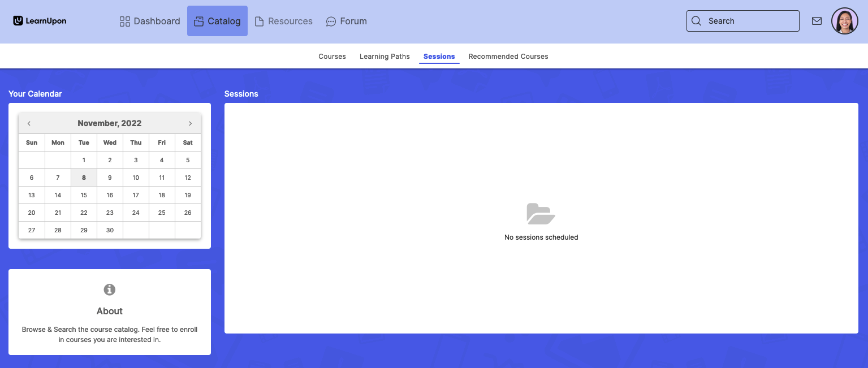Switch to the Courses tab
Screen dimensions: 868x368
(332, 57)
